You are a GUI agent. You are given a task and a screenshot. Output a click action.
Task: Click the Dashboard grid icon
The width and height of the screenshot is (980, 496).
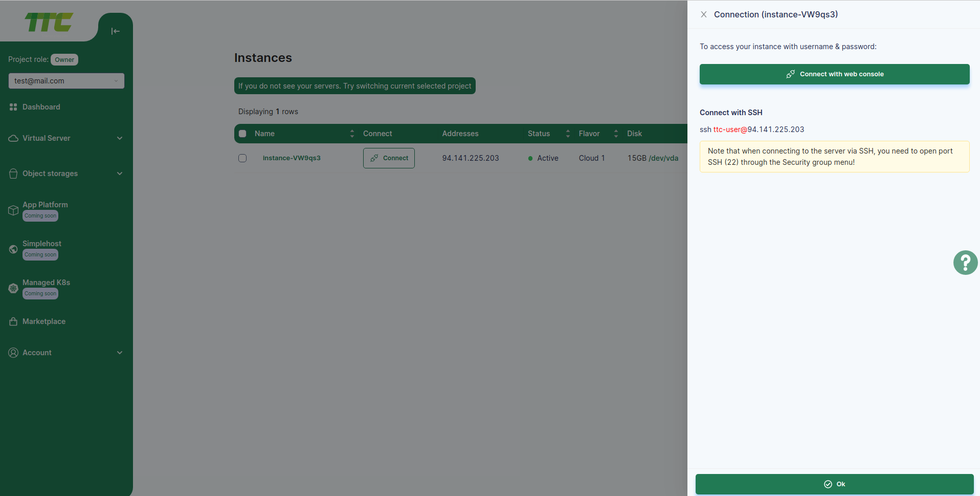click(13, 107)
